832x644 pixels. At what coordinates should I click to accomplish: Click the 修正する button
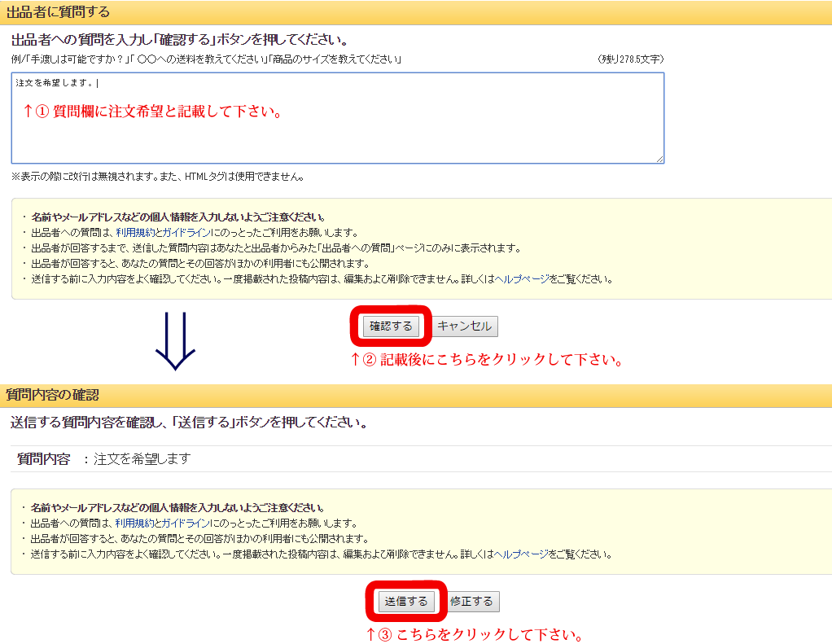tap(471, 602)
